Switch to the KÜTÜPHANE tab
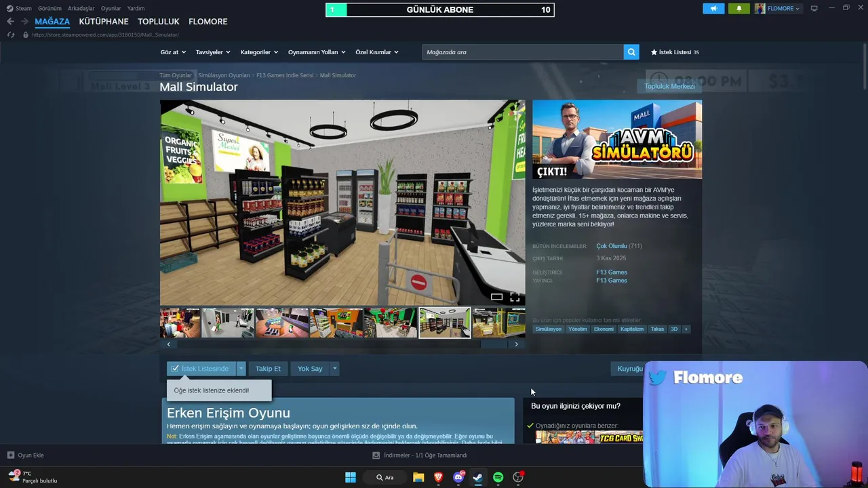The image size is (868, 488). tap(104, 22)
